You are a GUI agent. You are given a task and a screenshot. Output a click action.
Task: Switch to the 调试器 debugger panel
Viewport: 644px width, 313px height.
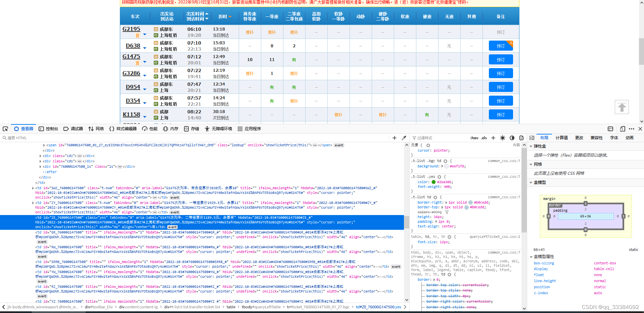(73, 129)
